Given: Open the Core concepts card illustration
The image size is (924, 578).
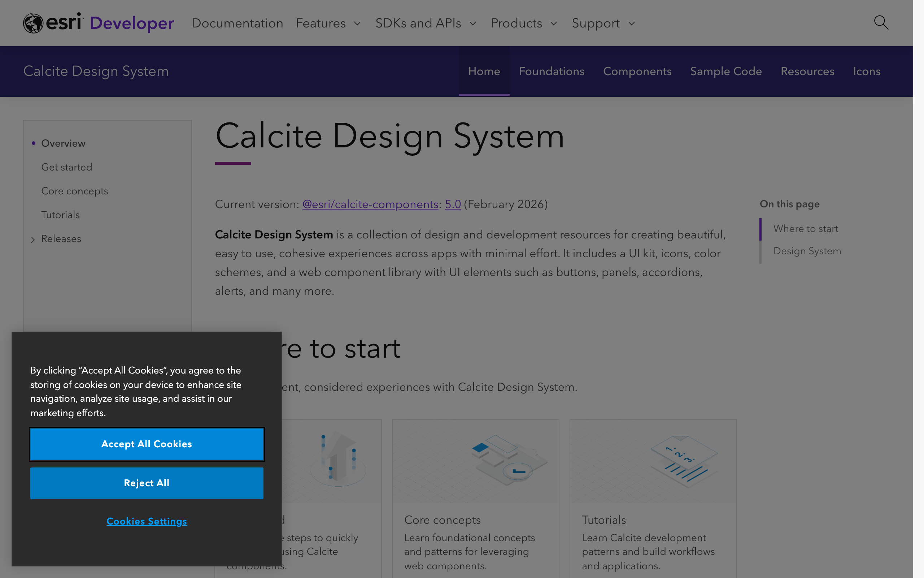Looking at the screenshot, I should 475,461.
